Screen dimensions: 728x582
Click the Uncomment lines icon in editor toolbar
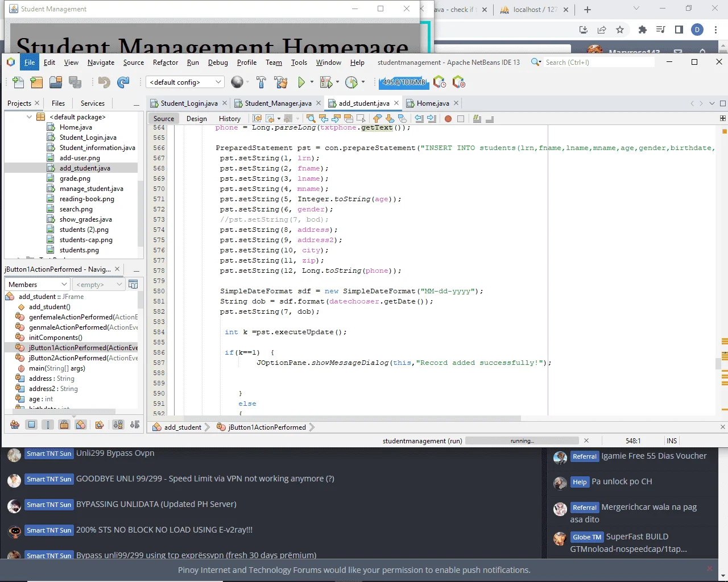pyautogui.click(x=490, y=119)
